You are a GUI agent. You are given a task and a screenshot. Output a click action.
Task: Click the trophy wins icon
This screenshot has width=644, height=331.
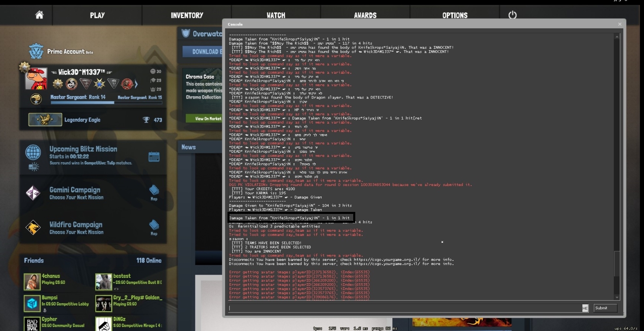146,120
